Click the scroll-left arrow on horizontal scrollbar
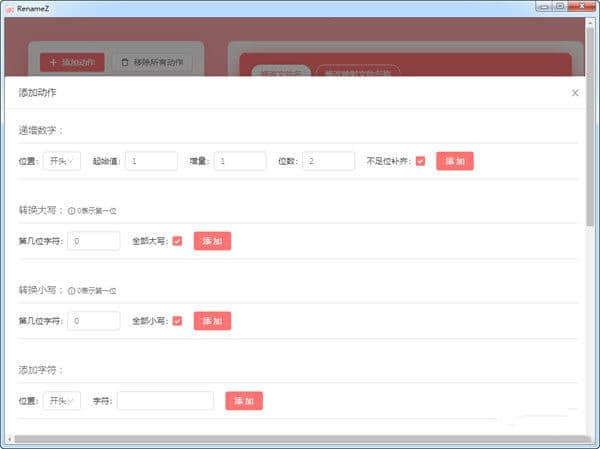 pyautogui.click(x=10, y=439)
